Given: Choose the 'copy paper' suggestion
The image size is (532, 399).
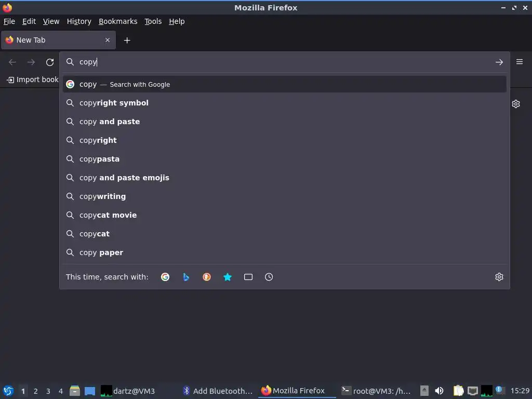Looking at the screenshot, I should tap(284, 252).
